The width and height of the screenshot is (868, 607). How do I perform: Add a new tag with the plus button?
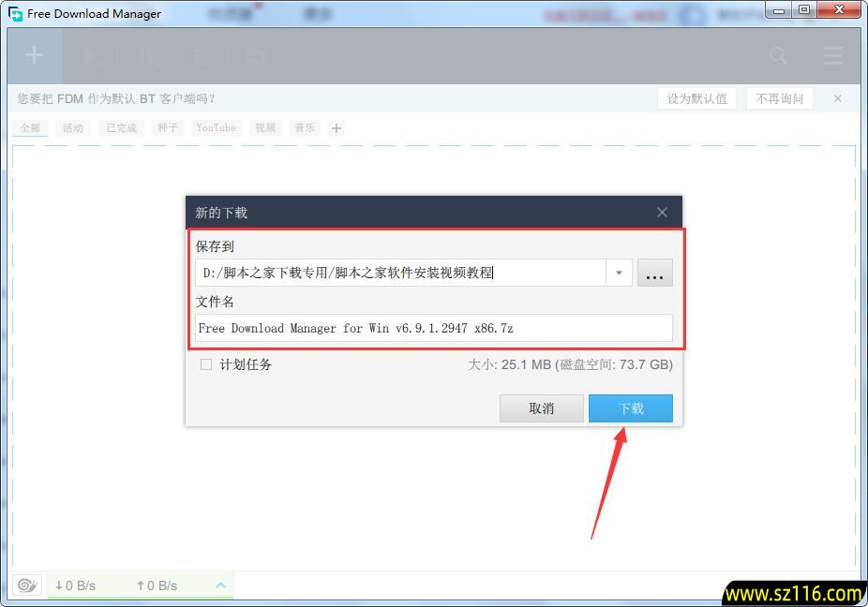click(x=337, y=128)
